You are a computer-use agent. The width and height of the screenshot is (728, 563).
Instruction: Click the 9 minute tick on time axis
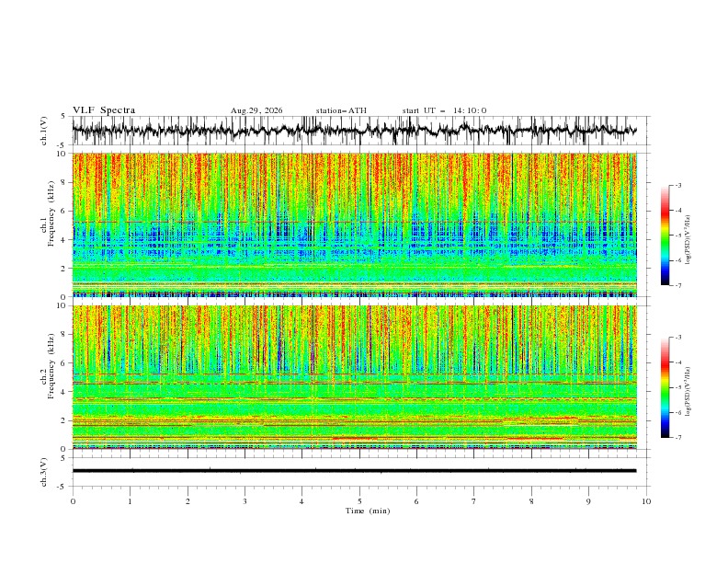coord(588,501)
